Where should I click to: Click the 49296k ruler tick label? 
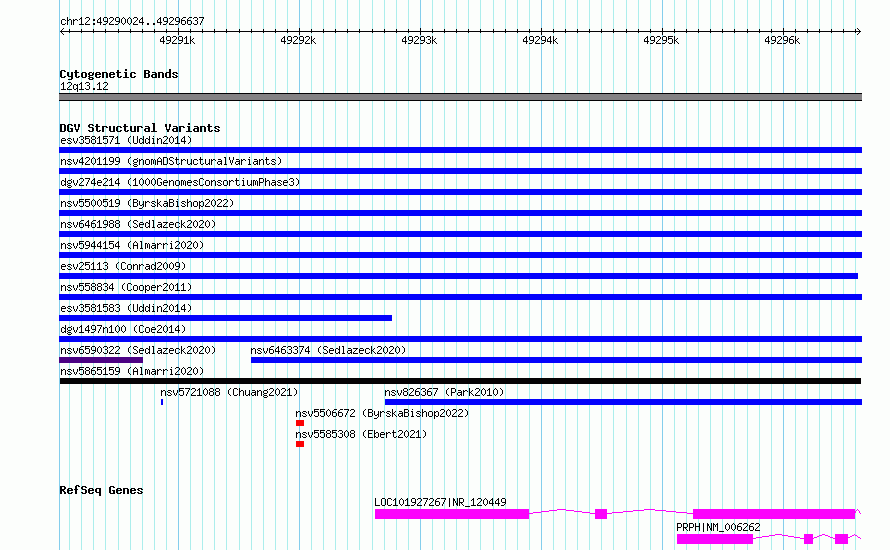tap(782, 40)
